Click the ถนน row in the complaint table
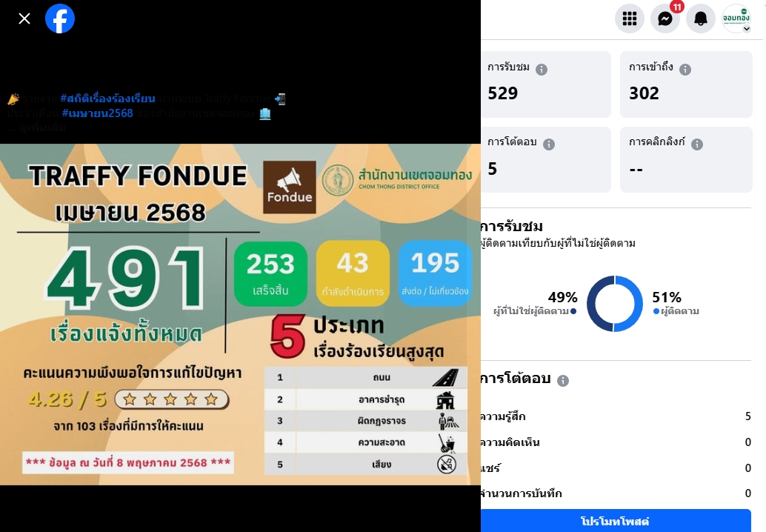This screenshot has width=766, height=532. click(x=366, y=378)
